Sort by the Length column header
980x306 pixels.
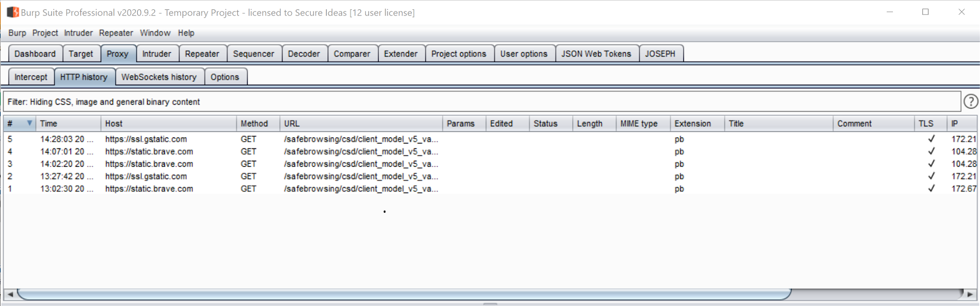(594, 123)
